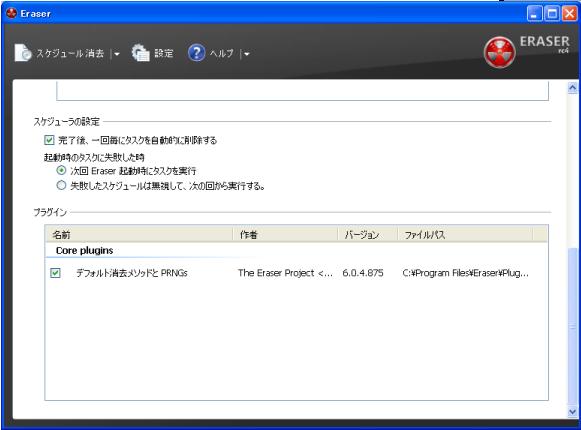Click the scrollbar down arrow
The image size is (581, 430).
(572, 412)
